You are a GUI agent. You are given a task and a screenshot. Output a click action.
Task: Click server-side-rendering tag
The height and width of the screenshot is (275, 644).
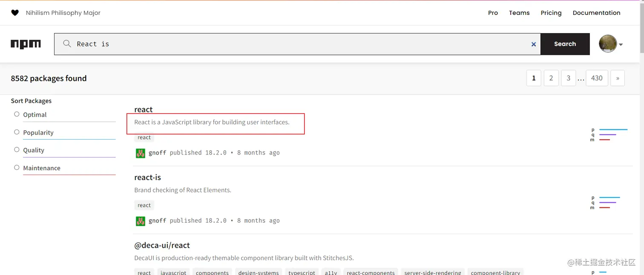coord(433,272)
